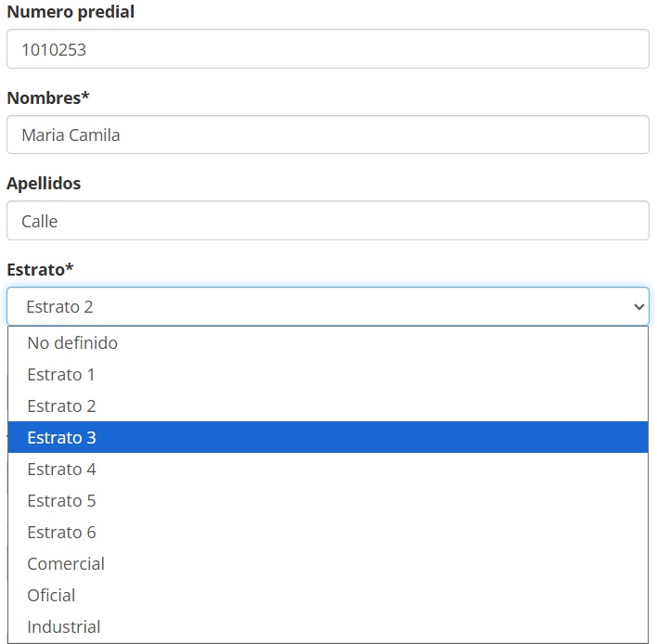Image resolution: width=657 pixels, height=644 pixels.
Task: Click the 'Apellidos' field label
Action: [x=44, y=184]
